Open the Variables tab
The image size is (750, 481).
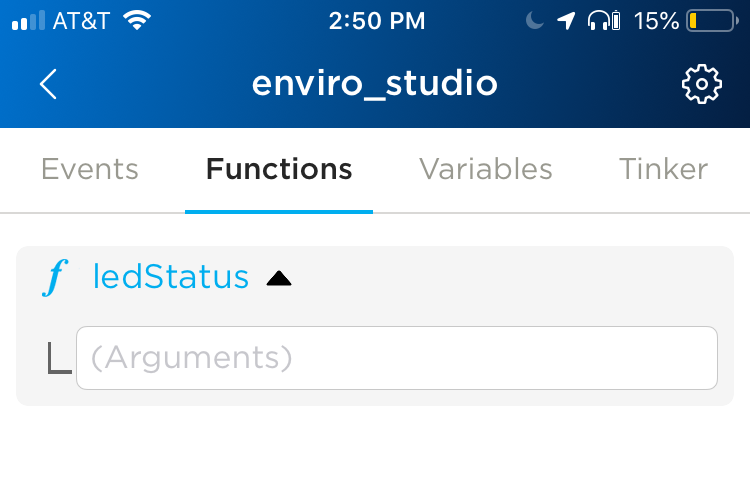click(x=486, y=169)
